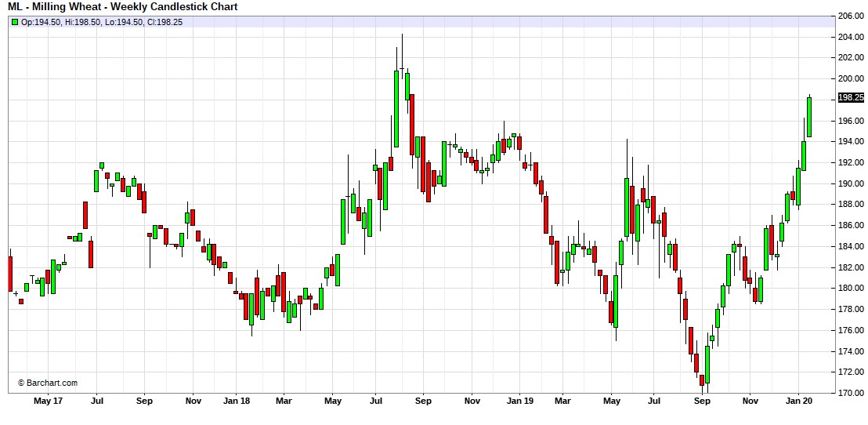Click the 190.00 price axis label
The height and width of the screenshot is (425, 868).
point(850,183)
